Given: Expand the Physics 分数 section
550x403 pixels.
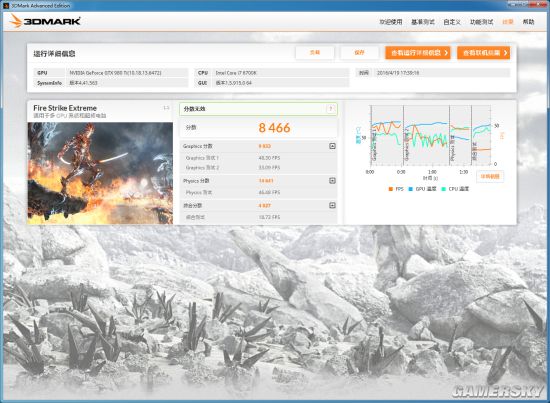Looking at the screenshot, I should (x=332, y=181).
